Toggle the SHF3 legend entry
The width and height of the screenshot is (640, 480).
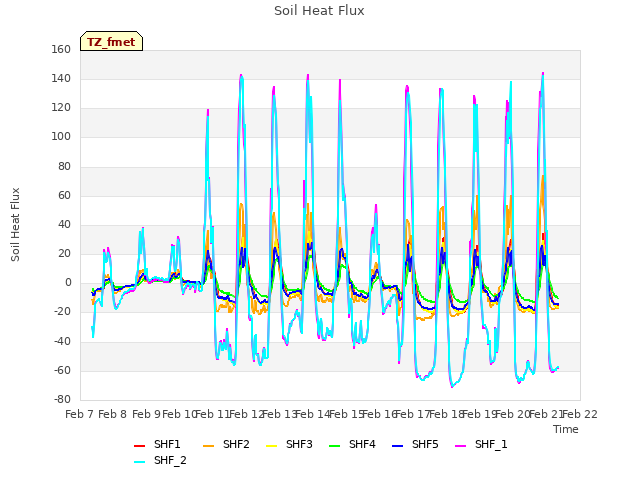(289, 444)
